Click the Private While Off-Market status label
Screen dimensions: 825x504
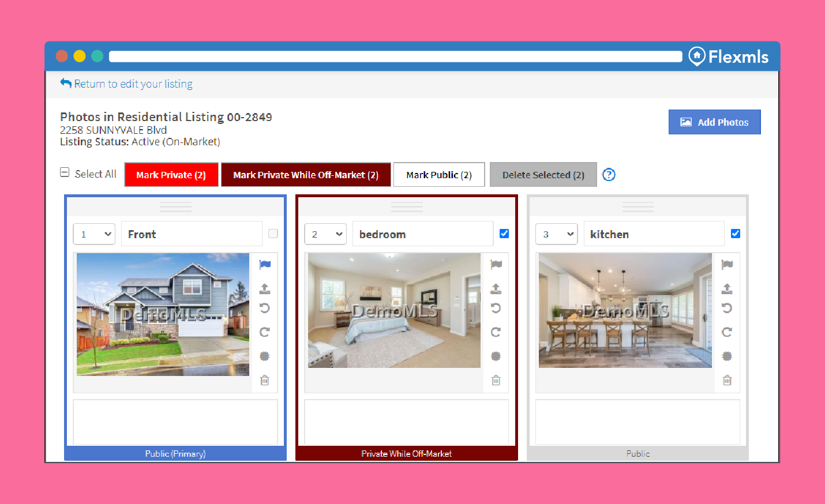click(x=407, y=454)
